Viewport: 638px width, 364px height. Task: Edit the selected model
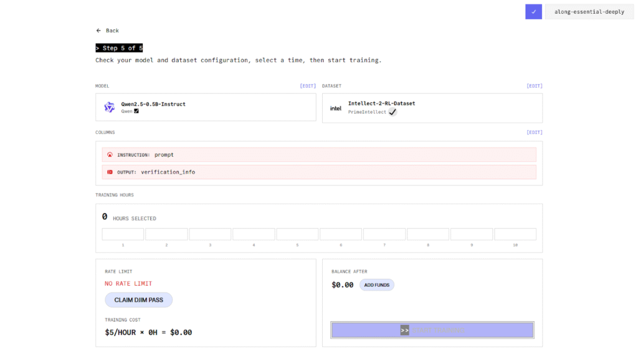pyautogui.click(x=308, y=86)
